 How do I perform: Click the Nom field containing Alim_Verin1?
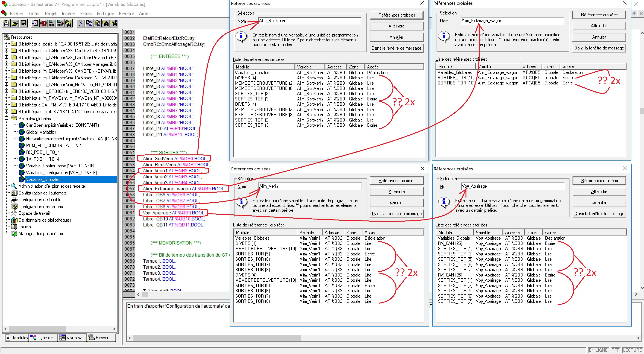310,186
